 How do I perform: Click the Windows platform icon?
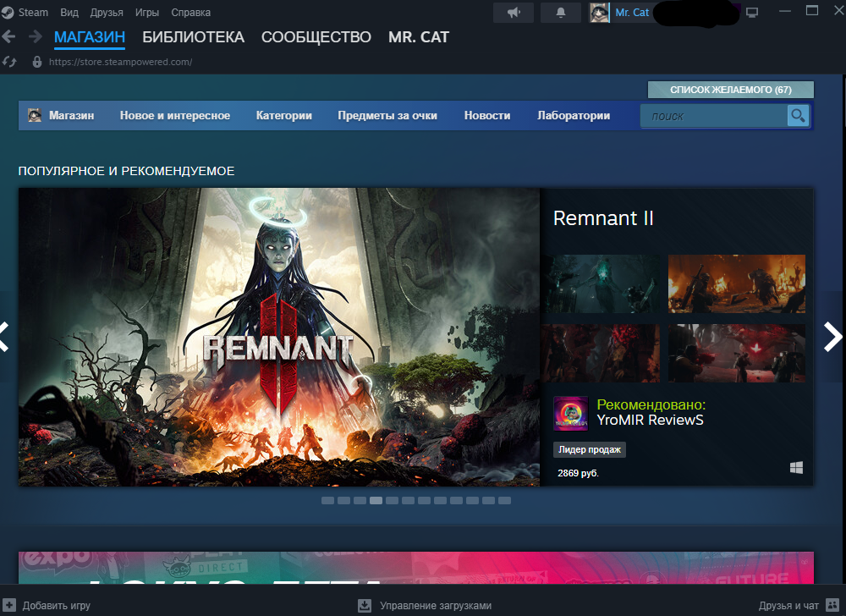click(796, 468)
